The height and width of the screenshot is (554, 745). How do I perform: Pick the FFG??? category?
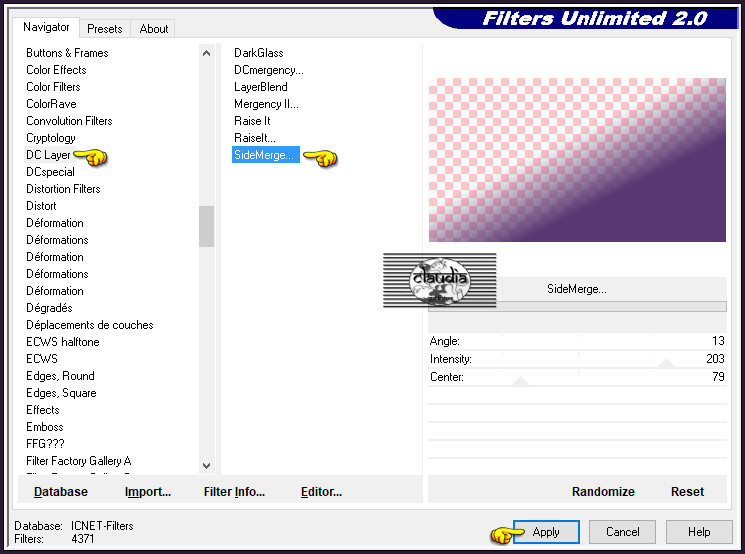(x=45, y=444)
